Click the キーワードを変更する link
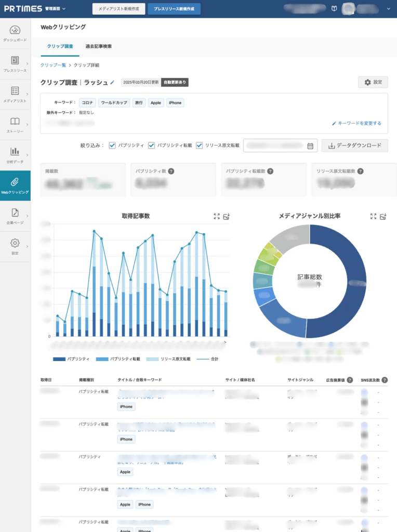Screen dimensions: 397x532 tap(356, 124)
